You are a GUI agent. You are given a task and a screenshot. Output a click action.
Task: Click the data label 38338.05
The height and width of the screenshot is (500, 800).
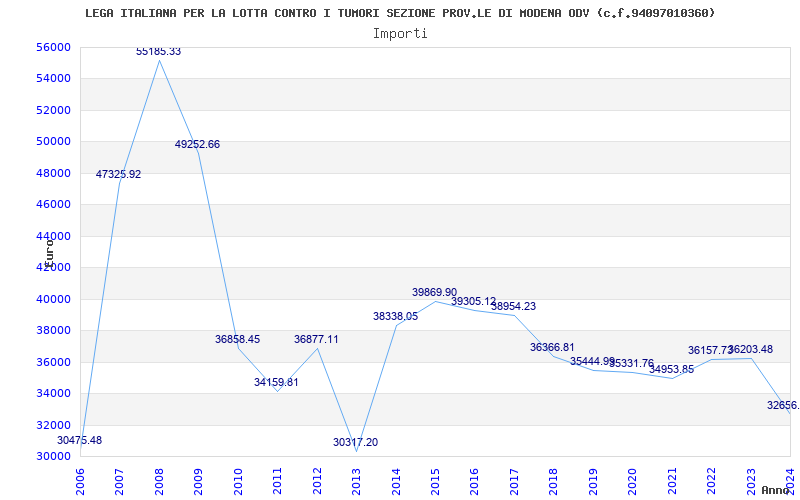395,316
